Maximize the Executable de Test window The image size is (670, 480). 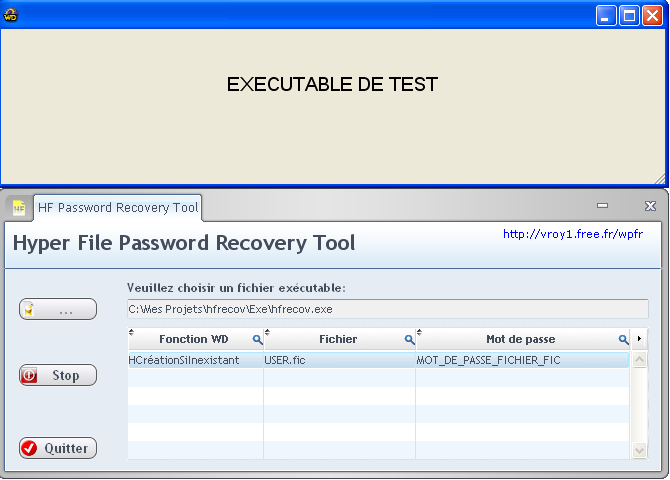pos(629,16)
